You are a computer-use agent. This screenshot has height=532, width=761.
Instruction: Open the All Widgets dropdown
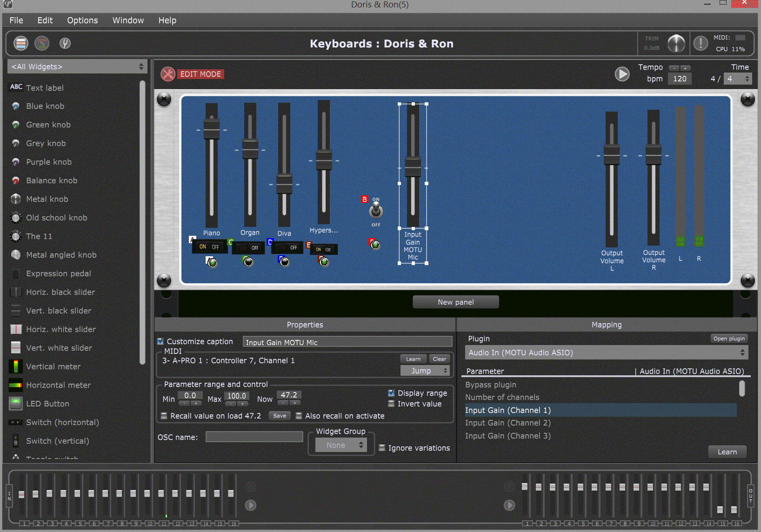pos(77,66)
